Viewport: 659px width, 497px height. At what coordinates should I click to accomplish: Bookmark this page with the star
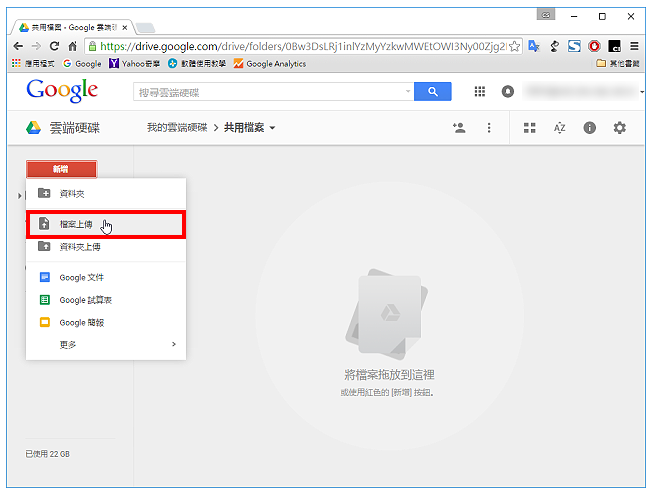[x=514, y=46]
